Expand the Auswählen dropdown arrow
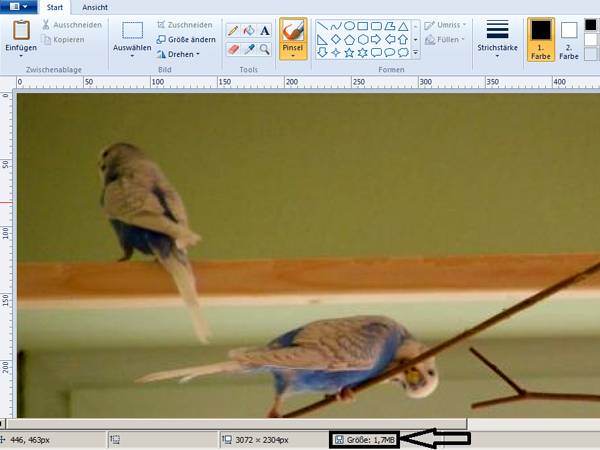600x450 pixels. (132, 56)
